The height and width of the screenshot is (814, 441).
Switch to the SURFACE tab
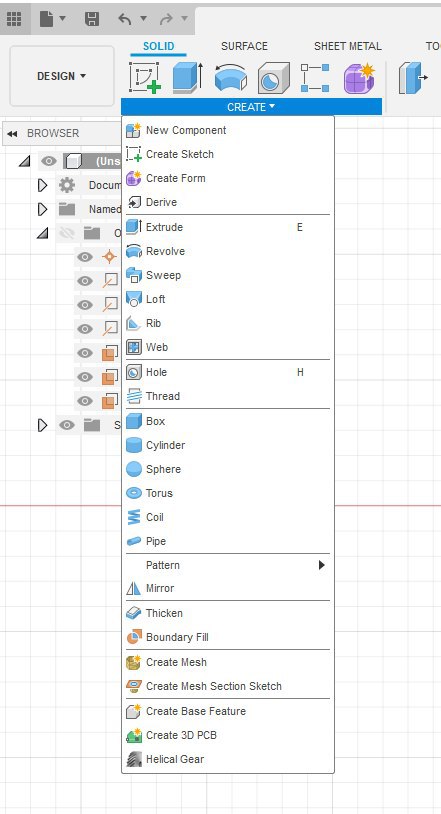[244, 46]
